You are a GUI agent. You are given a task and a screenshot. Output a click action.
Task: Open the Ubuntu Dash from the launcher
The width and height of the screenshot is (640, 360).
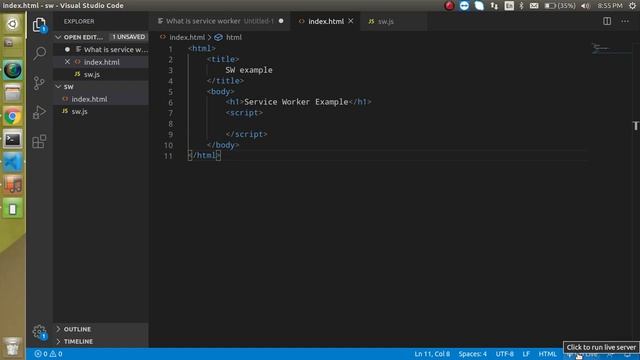point(12,24)
